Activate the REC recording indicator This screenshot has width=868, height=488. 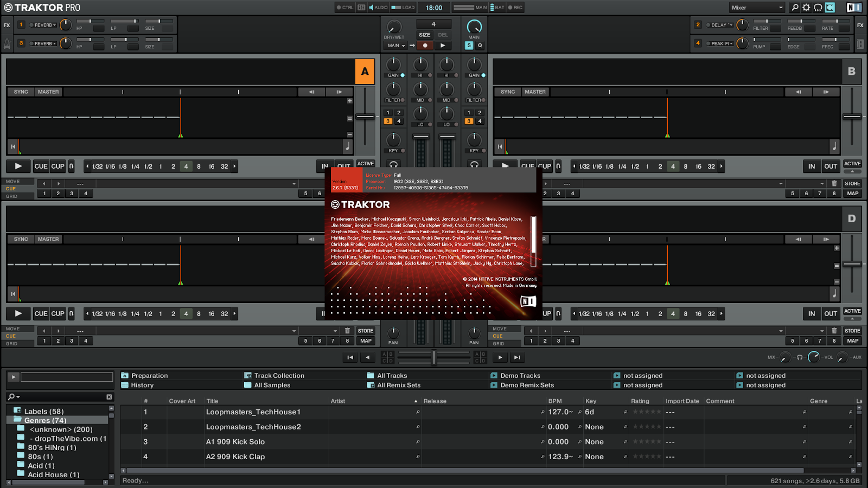[x=515, y=7]
